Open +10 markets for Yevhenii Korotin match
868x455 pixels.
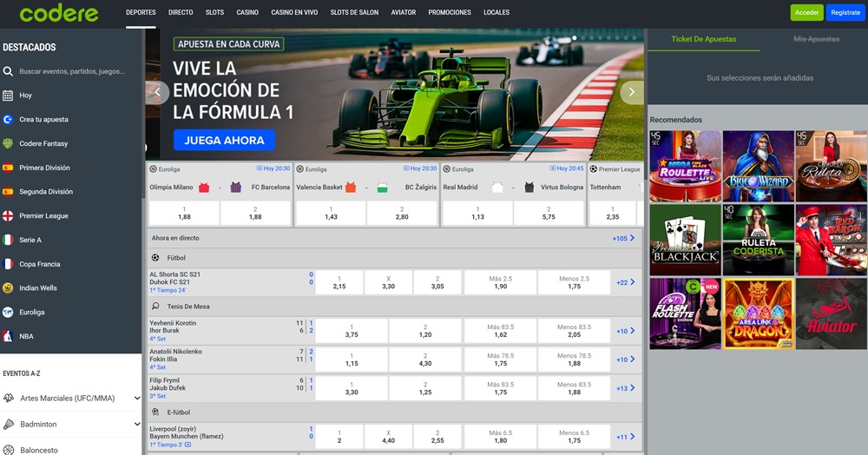point(626,331)
